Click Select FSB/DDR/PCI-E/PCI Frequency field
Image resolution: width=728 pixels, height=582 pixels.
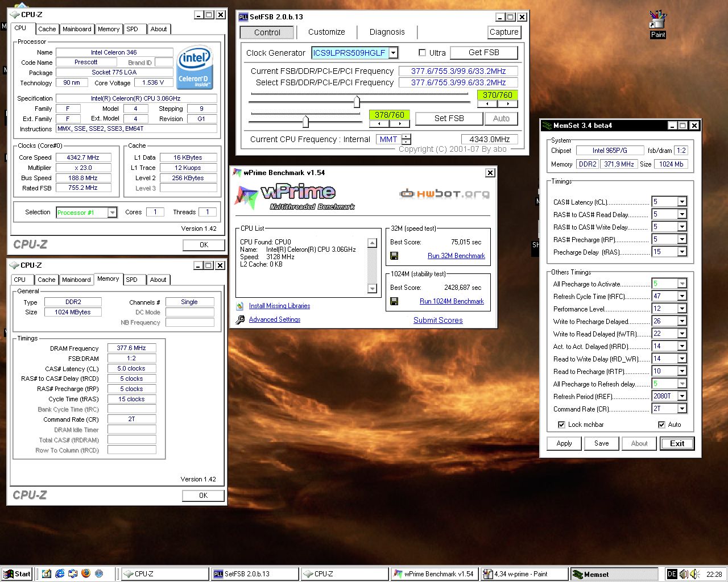[x=458, y=82]
